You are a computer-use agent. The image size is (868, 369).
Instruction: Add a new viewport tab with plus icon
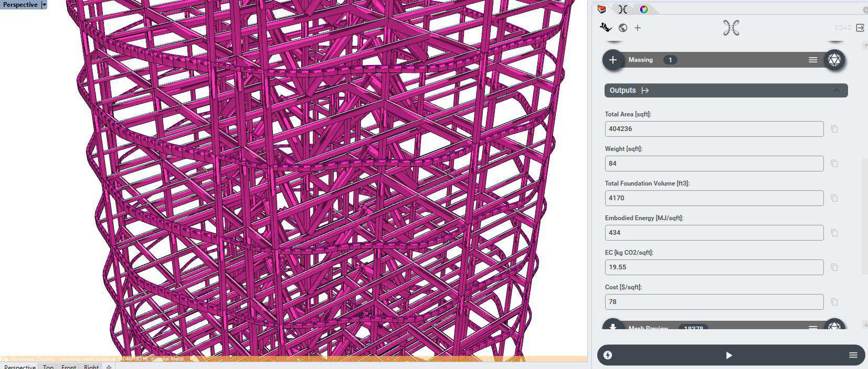click(x=109, y=366)
